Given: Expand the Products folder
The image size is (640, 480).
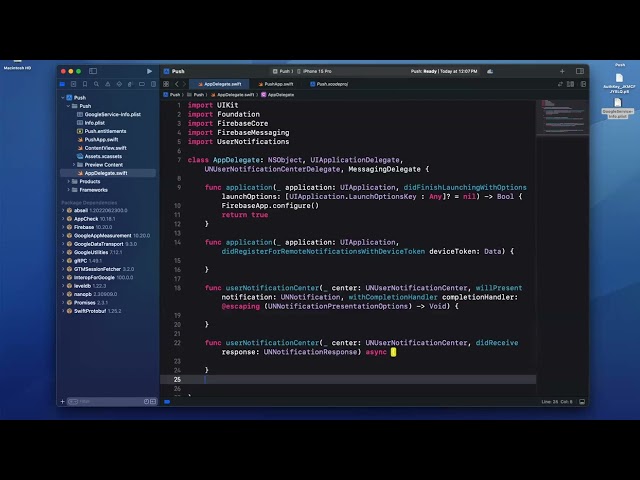Looking at the screenshot, I should click(68, 182).
